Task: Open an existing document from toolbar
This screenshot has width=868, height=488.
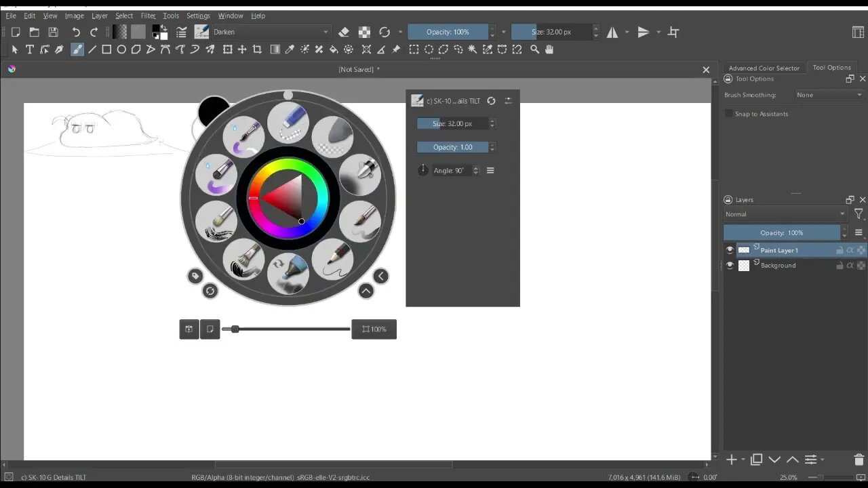Action: (34, 32)
